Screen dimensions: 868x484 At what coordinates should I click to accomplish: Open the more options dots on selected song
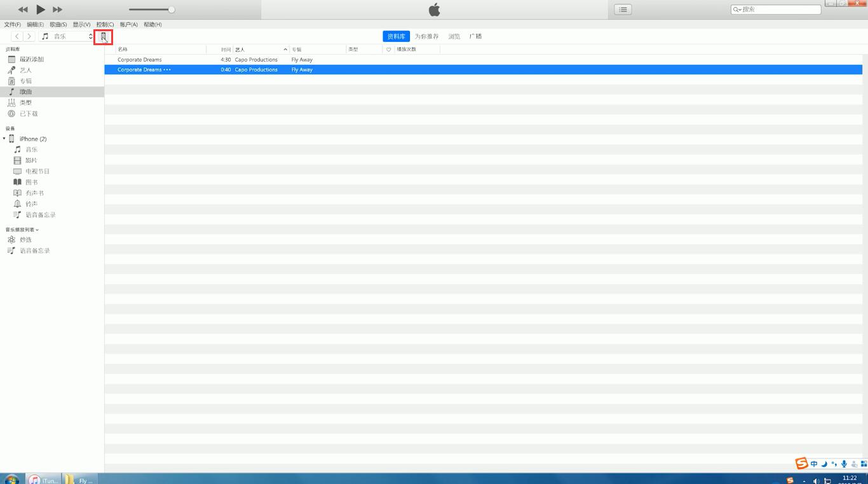[167, 70]
